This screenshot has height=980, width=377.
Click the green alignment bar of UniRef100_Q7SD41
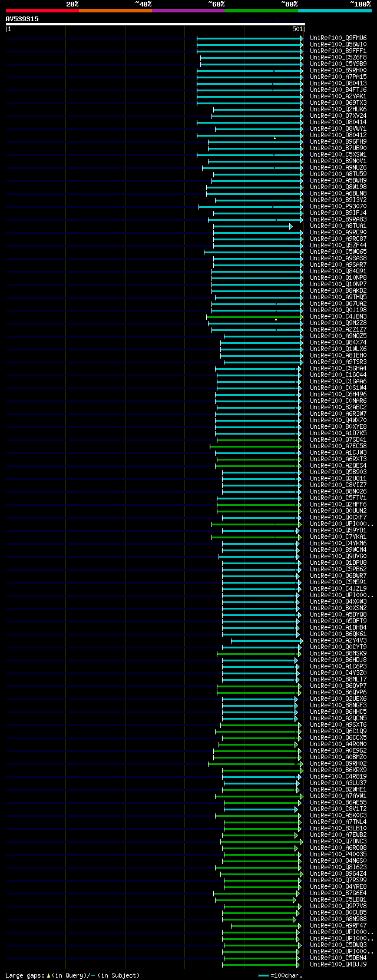tap(258, 440)
